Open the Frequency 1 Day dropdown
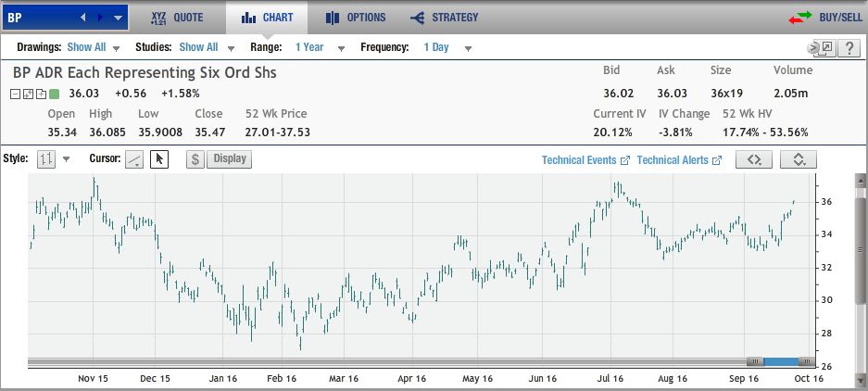 tap(447, 47)
